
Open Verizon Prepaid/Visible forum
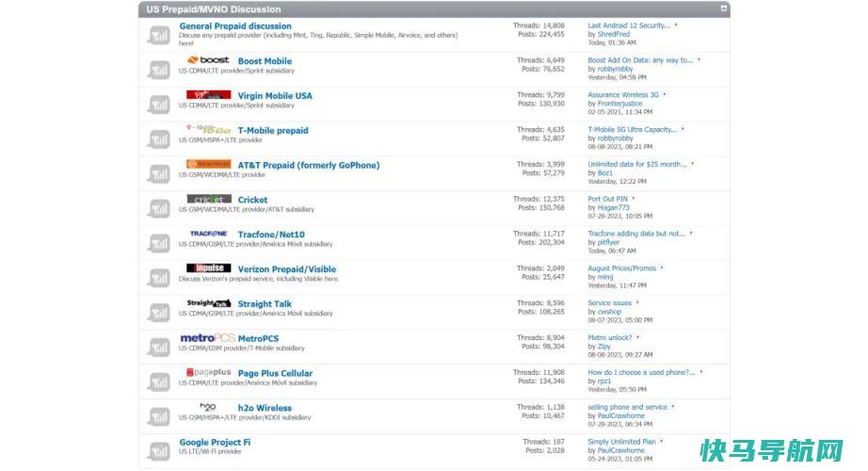click(x=286, y=269)
